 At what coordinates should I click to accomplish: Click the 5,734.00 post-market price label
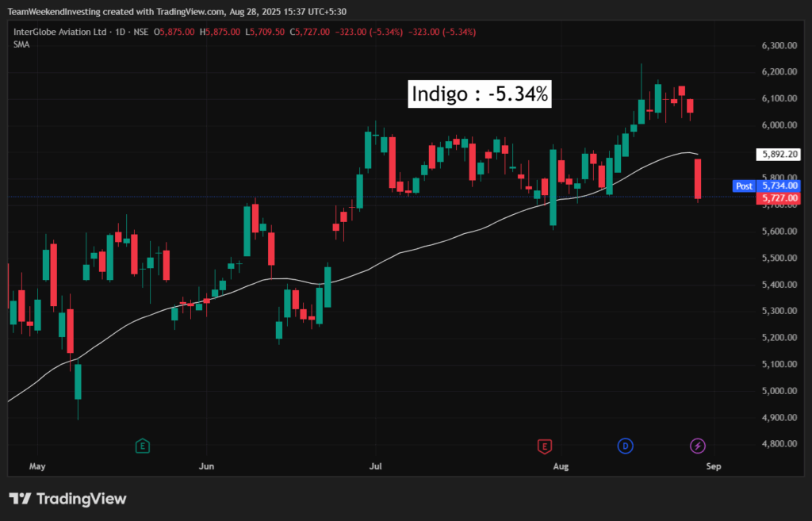tap(779, 186)
